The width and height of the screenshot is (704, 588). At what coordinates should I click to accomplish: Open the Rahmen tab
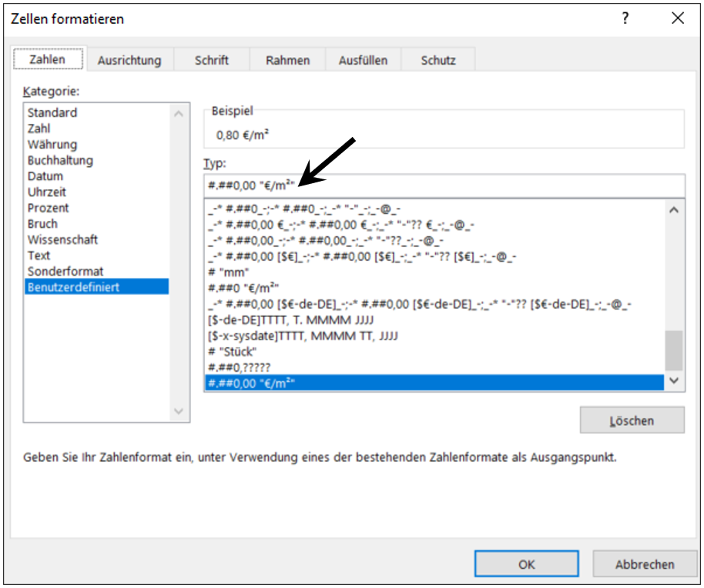287,60
